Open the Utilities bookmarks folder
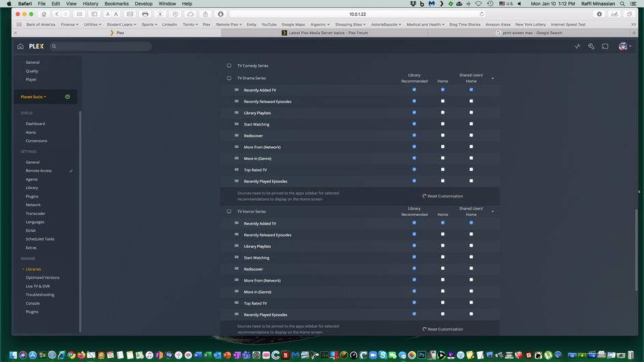This screenshot has width=644, height=362. [x=92, y=25]
